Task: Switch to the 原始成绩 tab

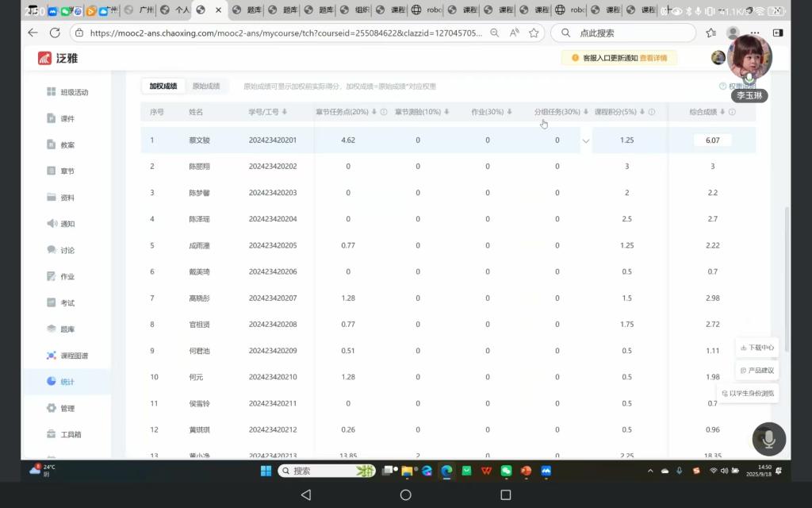Action: [x=206, y=86]
